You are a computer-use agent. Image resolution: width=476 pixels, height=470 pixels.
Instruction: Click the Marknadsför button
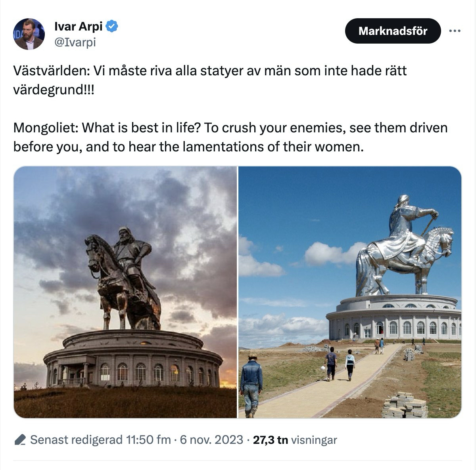393,31
